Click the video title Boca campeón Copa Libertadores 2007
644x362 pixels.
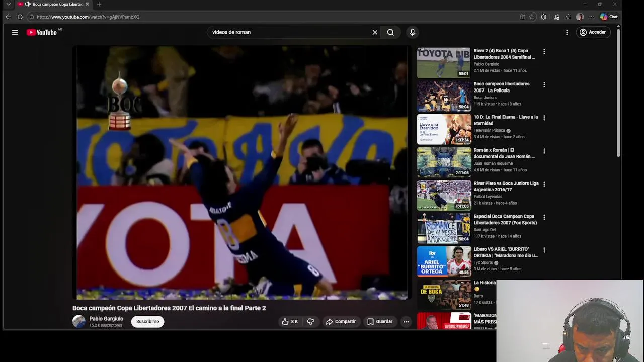coord(169,308)
